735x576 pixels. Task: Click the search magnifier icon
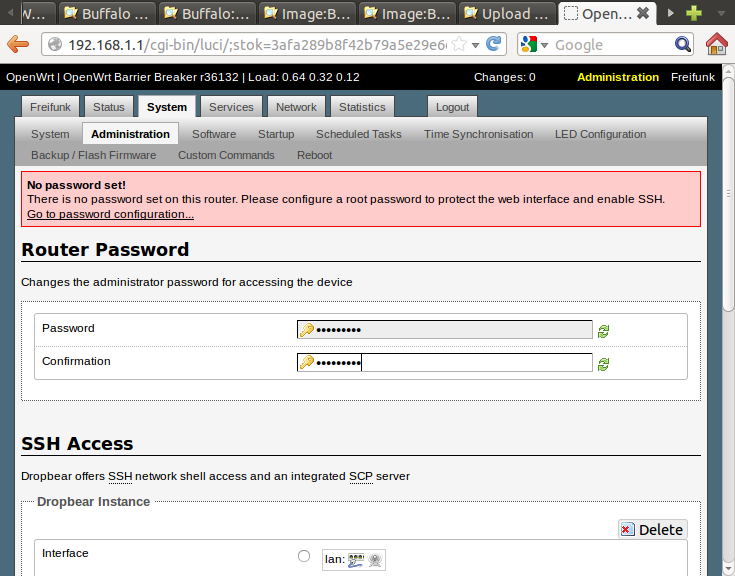coord(683,45)
